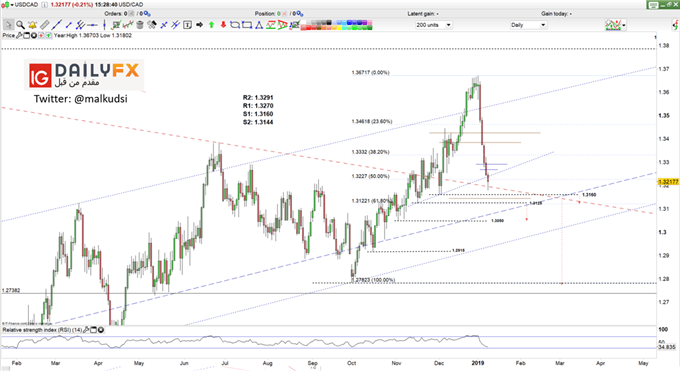Viewport: 680px width, 371px height.
Task: Open the indicators chart icon
Action: click(613, 25)
